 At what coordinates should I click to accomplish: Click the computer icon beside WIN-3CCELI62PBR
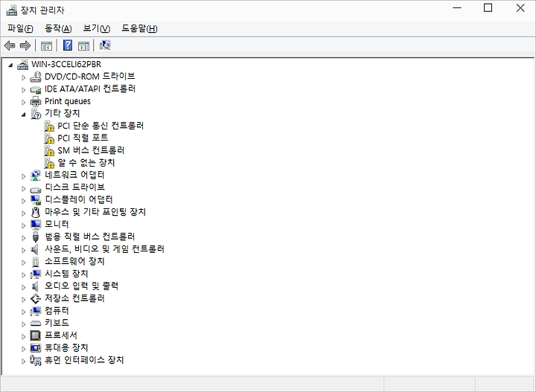23,64
